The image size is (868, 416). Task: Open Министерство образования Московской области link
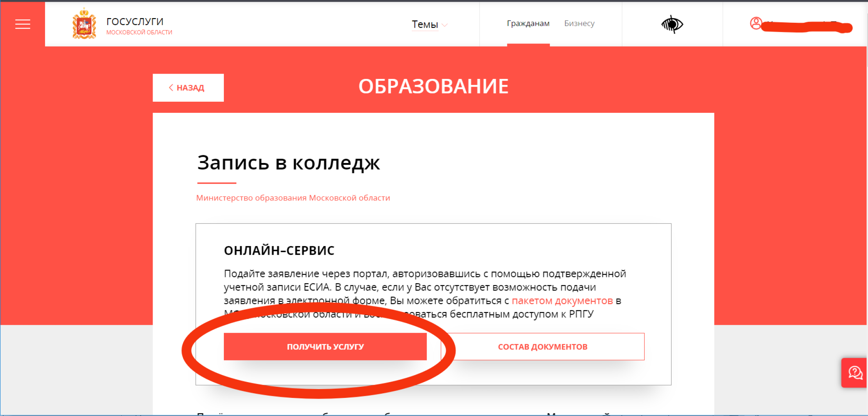[293, 198]
